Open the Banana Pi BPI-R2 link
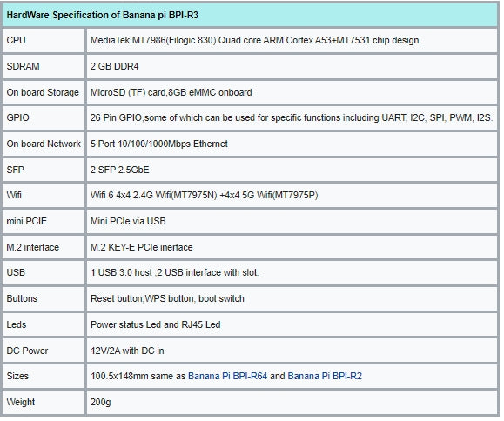 click(x=325, y=376)
